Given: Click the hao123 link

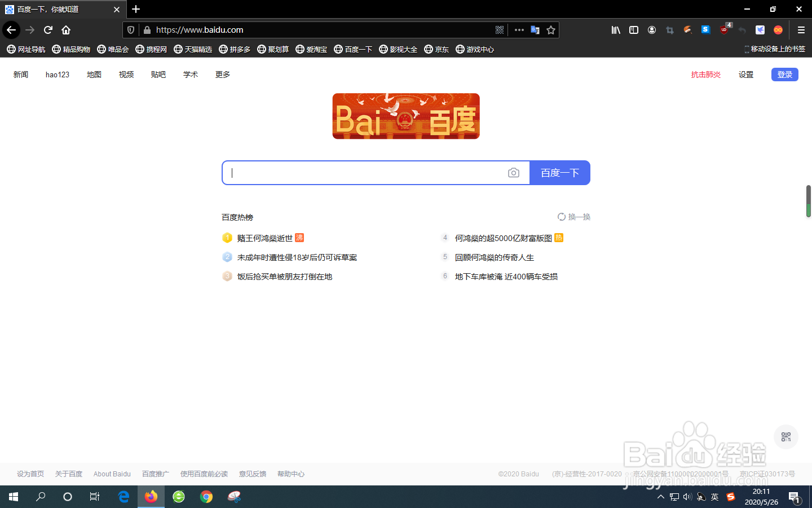Looking at the screenshot, I should [x=58, y=75].
